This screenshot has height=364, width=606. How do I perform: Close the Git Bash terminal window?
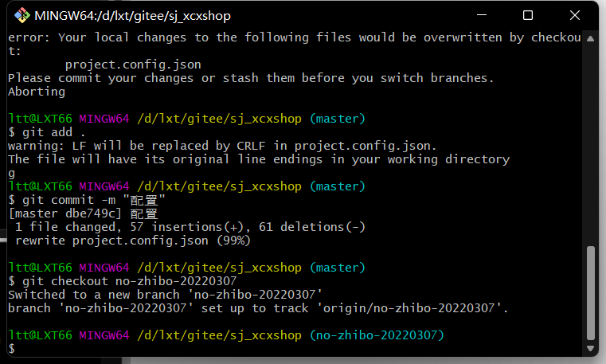[575, 15]
